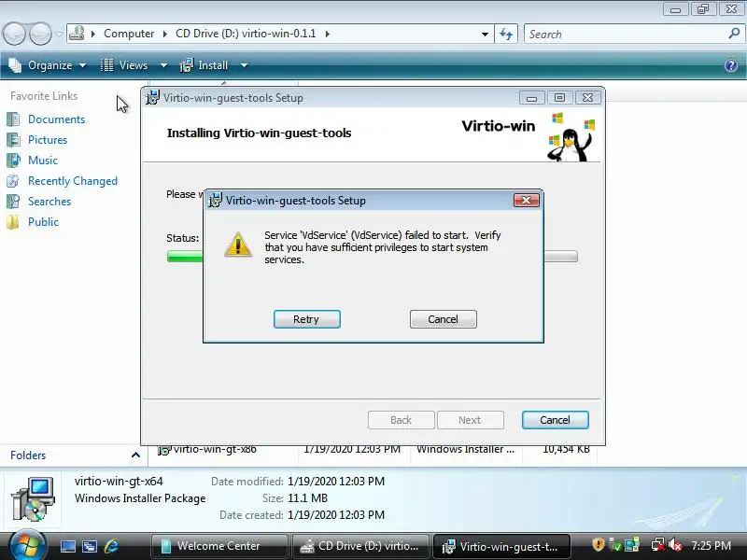747x560 pixels.
Task: Click the setup icon in installer window title
Action: click(x=152, y=98)
